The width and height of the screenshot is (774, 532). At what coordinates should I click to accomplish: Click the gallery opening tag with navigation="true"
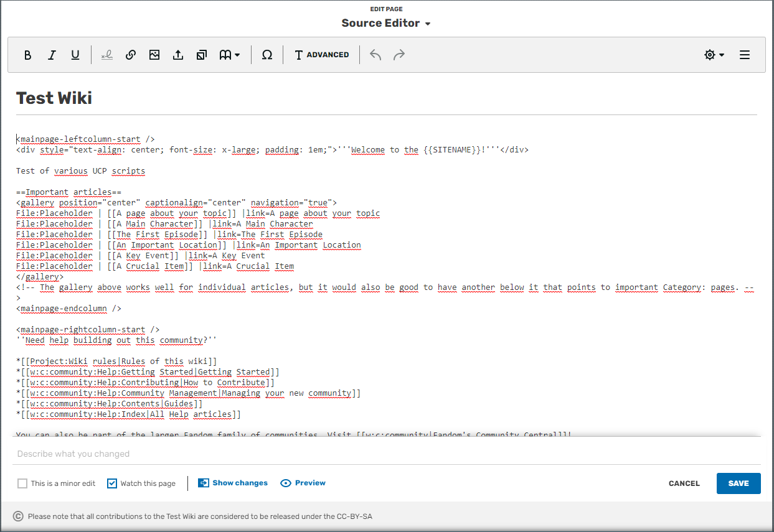pyautogui.click(x=176, y=203)
